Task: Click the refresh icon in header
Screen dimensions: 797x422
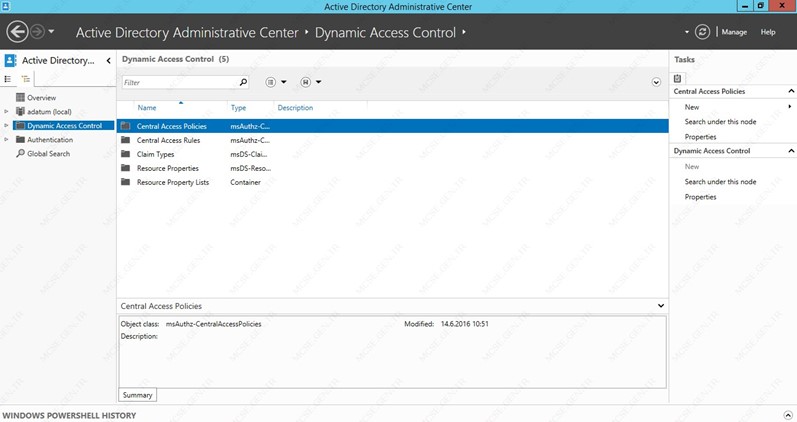Action: point(702,32)
